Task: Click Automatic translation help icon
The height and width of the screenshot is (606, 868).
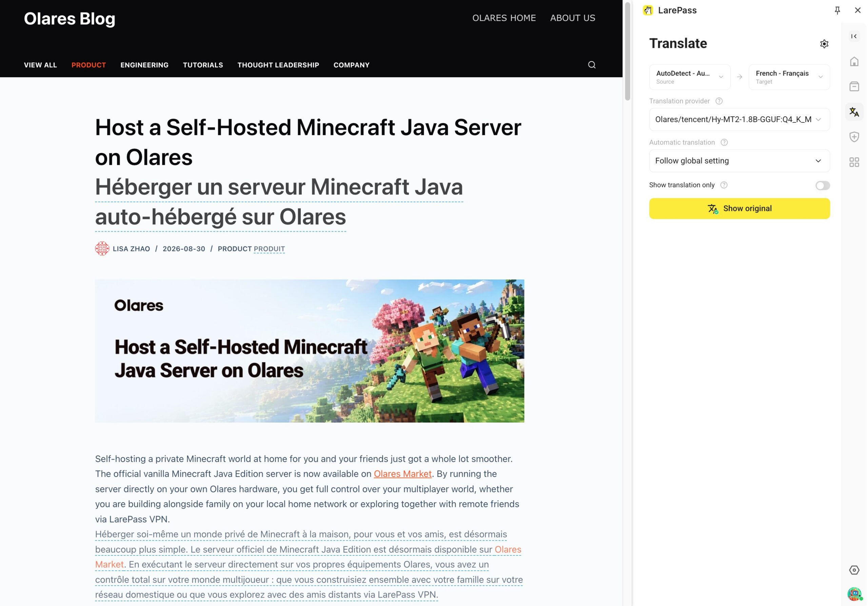Action: 724,142
